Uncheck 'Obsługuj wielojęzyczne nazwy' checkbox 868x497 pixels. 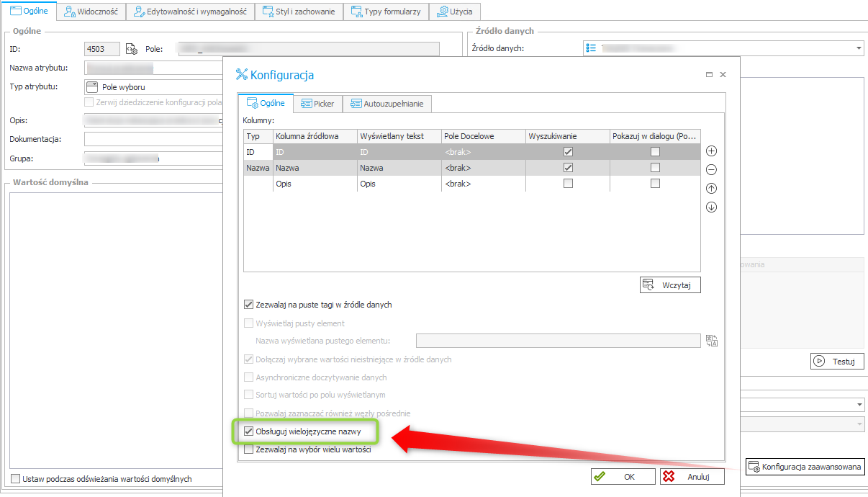point(249,431)
